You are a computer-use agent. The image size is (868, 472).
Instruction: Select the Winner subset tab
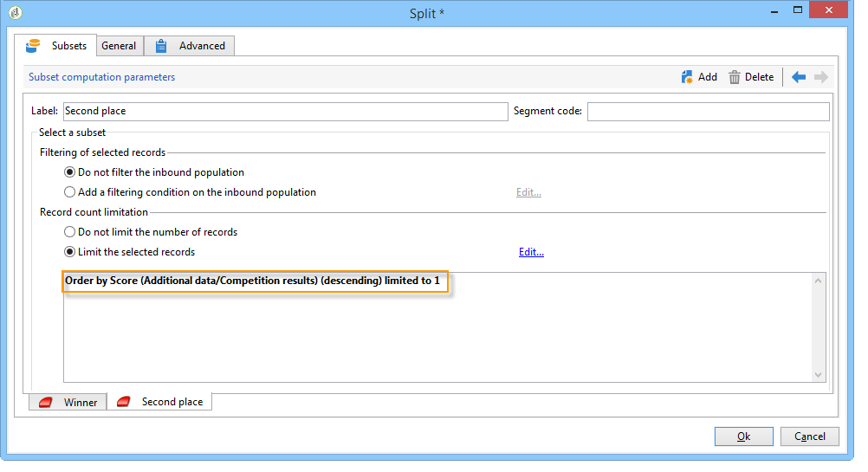click(68, 402)
